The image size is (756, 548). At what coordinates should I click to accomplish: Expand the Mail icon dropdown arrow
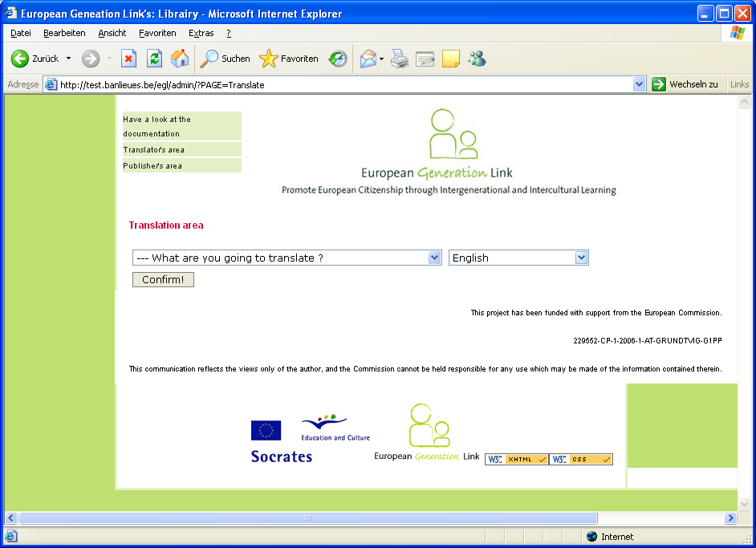point(381,59)
